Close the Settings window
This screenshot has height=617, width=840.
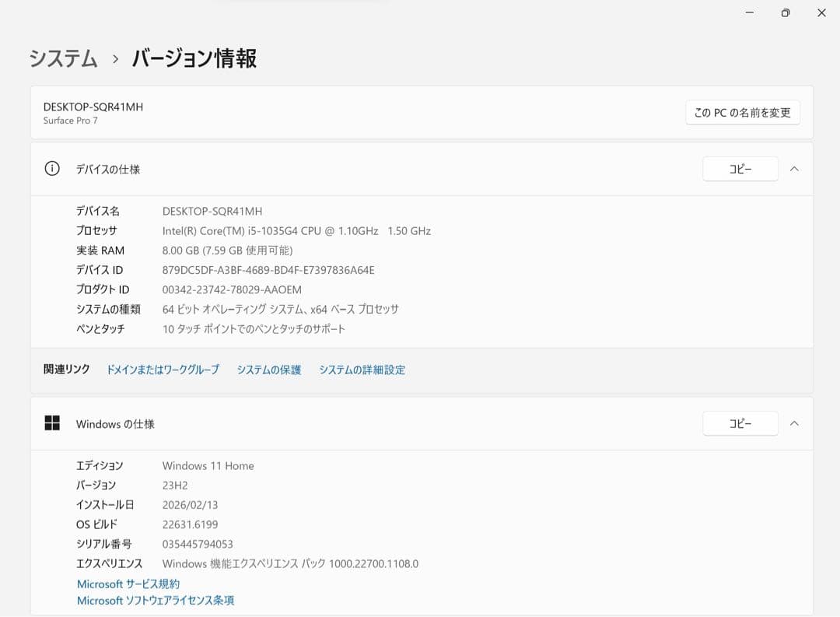(821, 12)
